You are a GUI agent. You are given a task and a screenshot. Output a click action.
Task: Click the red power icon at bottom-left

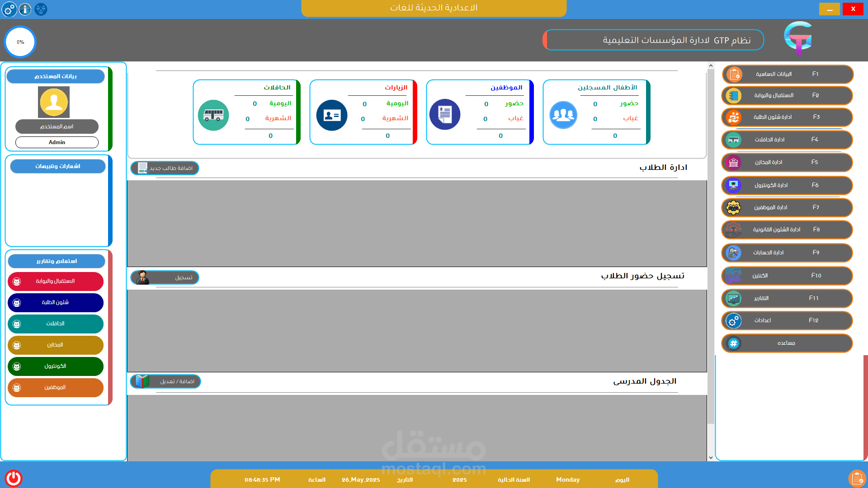[14, 478]
